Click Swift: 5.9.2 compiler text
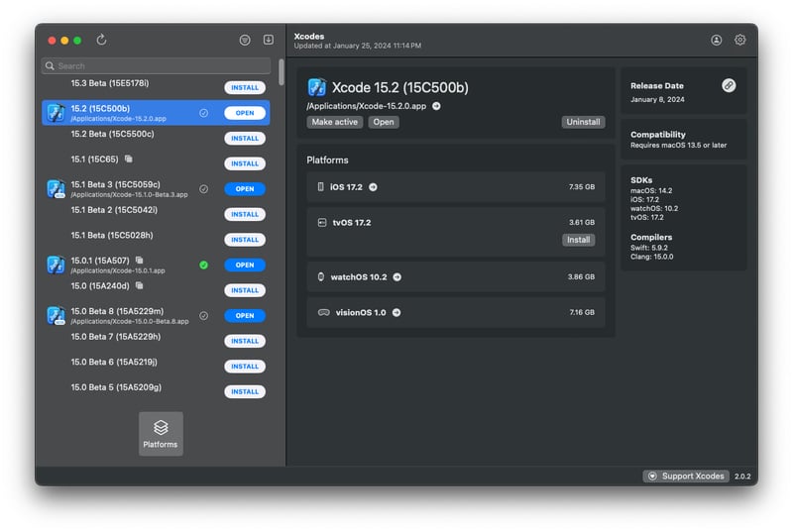The width and height of the screenshot is (793, 532). 649,248
